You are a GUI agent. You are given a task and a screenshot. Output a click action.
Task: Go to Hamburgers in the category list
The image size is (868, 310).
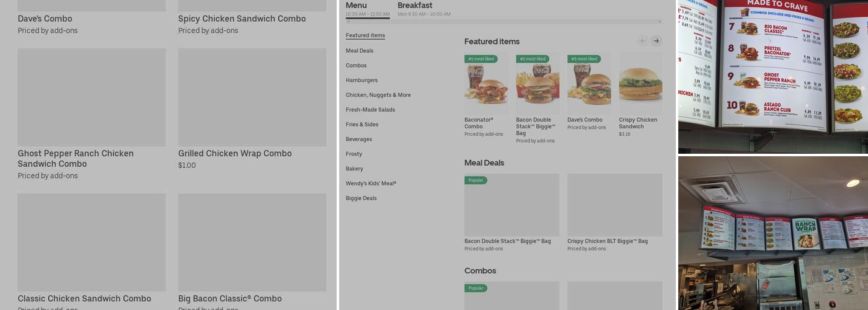click(361, 81)
